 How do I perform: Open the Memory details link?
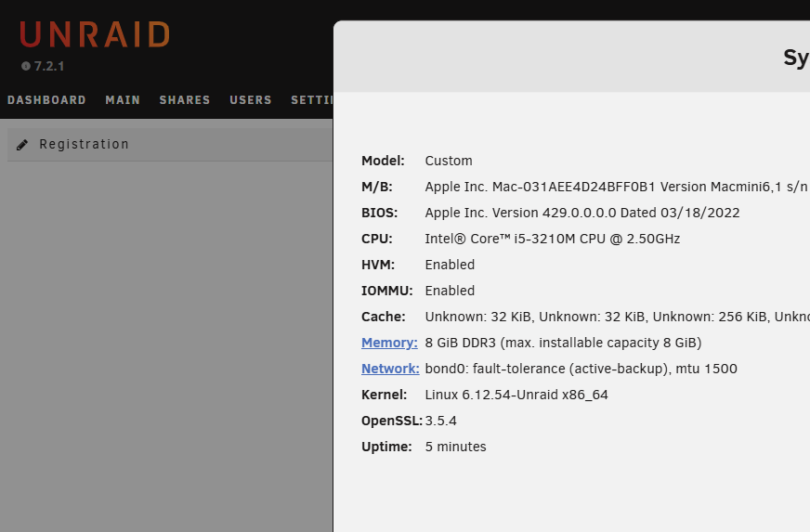click(x=389, y=343)
